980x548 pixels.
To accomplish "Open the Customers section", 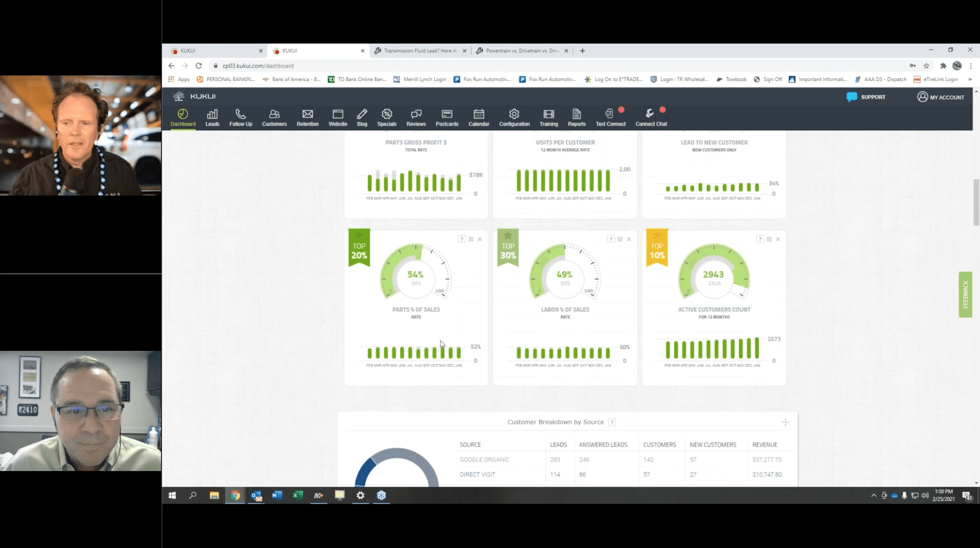I will (x=275, y=118).
